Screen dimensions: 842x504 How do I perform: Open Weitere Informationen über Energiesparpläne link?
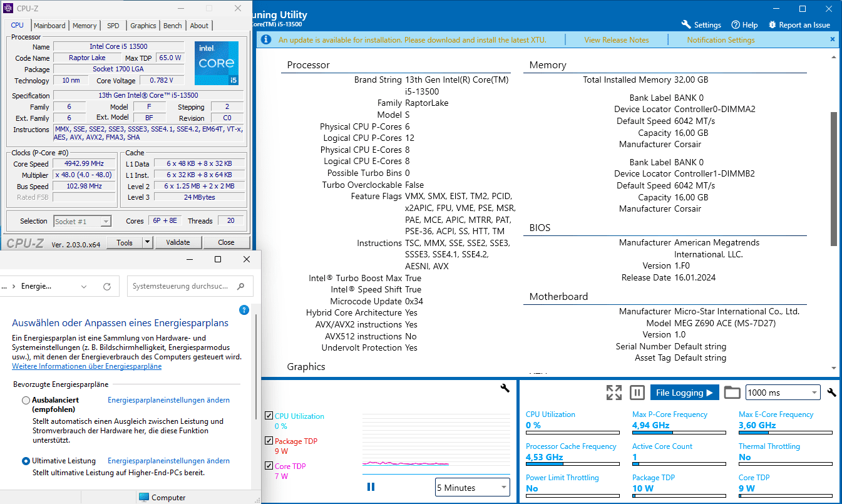(x=87, y=366)
